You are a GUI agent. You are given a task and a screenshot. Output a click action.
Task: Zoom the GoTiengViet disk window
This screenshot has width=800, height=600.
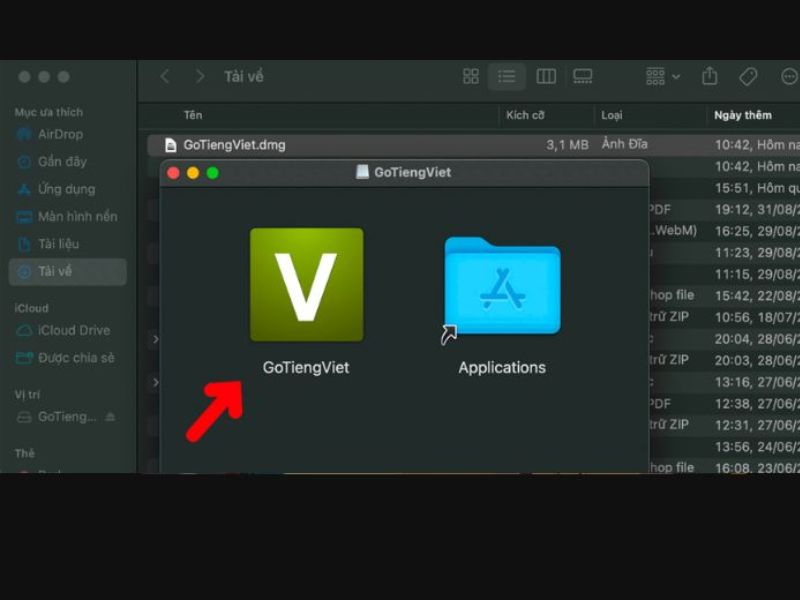213,173
